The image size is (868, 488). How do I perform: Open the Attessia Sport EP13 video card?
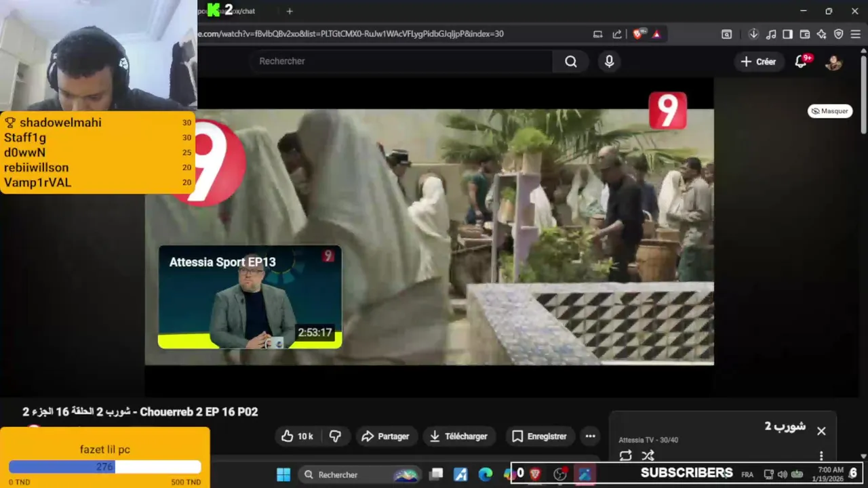(x=250, y=297)
